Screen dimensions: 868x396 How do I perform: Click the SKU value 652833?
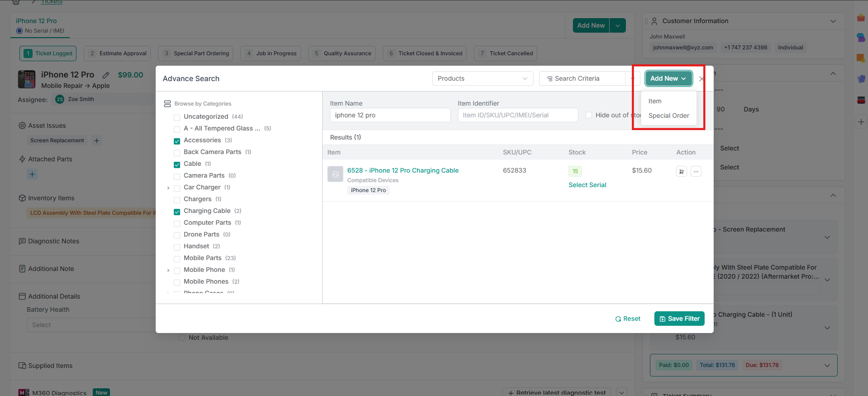coord(515,170)
